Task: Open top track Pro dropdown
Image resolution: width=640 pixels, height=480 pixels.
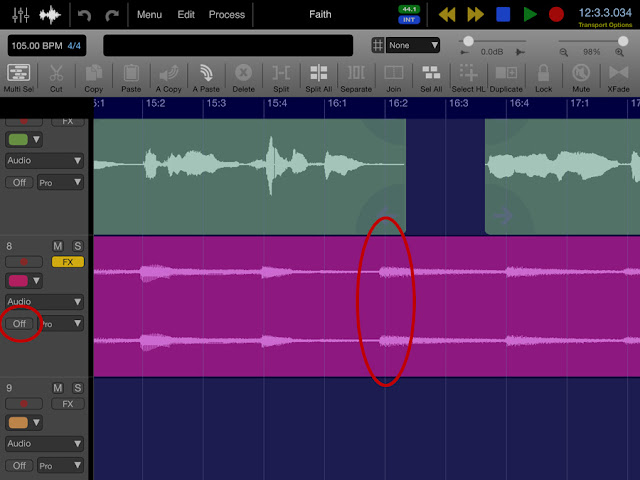Action: (61, 182)
